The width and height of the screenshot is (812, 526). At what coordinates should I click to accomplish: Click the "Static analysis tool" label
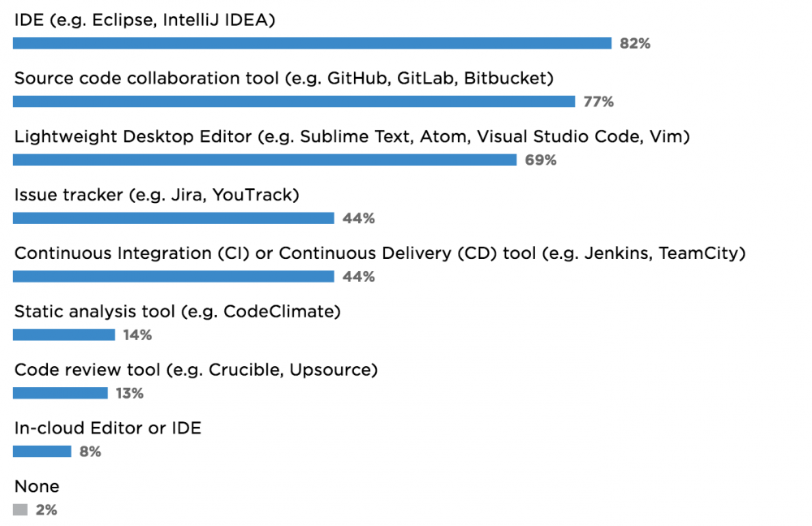coord(177,312)
